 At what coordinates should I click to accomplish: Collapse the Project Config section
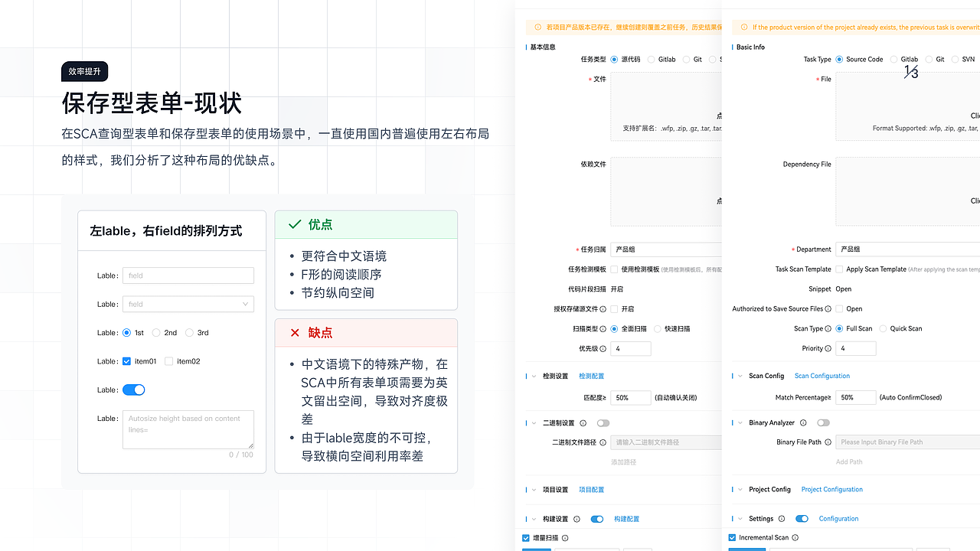[740, 490]
